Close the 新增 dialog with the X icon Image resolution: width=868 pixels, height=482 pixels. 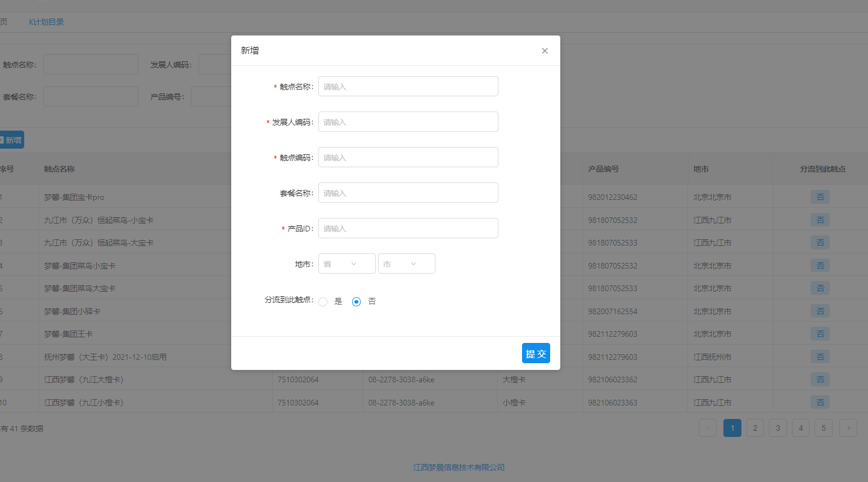click(x=545, y=51)
